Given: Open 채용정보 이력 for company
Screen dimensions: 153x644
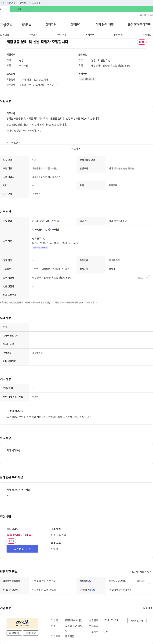Looking at the screenshot, I should [137, 621].
